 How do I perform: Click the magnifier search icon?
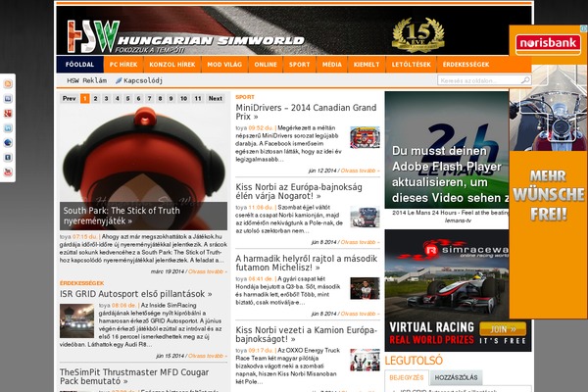pos(525,80)
